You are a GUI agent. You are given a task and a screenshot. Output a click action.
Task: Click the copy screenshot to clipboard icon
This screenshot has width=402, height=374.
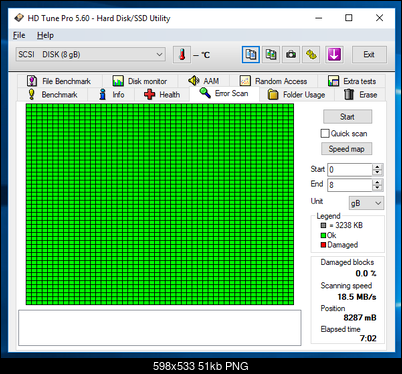271,55
